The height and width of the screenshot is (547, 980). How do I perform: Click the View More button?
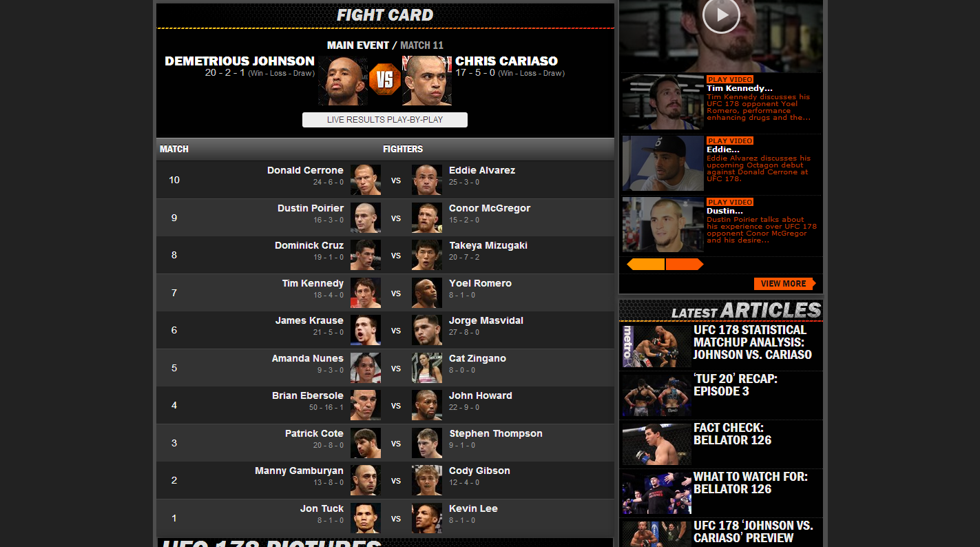click(x=784, y=284)
